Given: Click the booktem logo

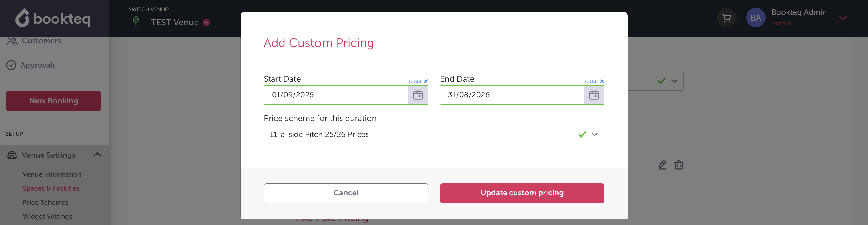Looking at the screenshot, I should click(53, 18).
